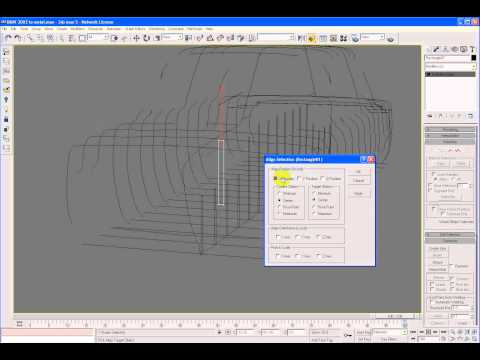Switch to the Hierarchy panel tab
This screenshot has height=360, width=480.
(446, 49)
